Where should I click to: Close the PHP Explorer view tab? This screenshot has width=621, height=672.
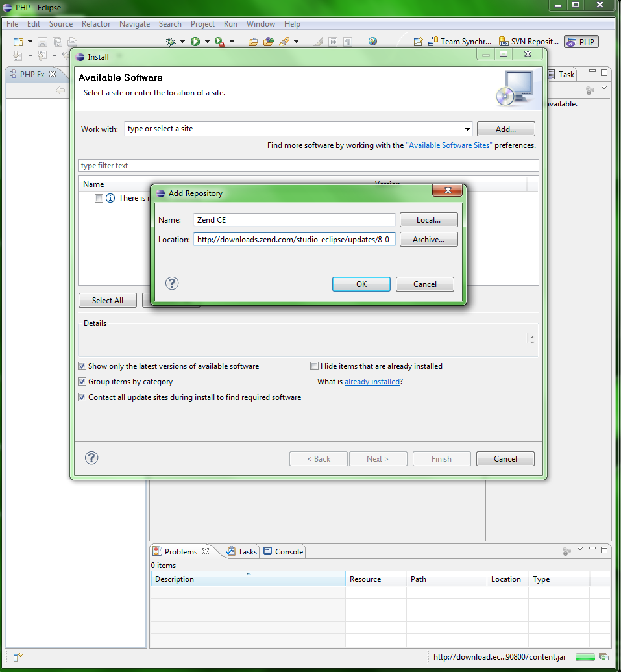pos(53,74)
